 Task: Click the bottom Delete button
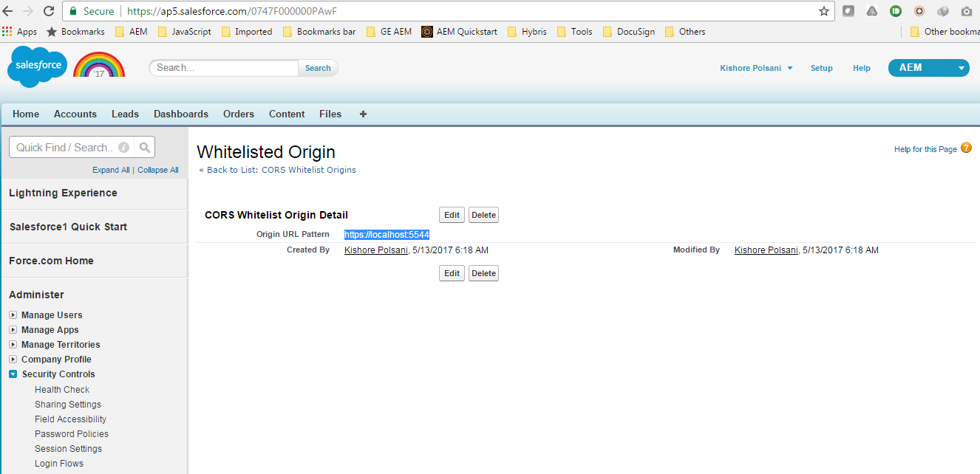[483, 273]
